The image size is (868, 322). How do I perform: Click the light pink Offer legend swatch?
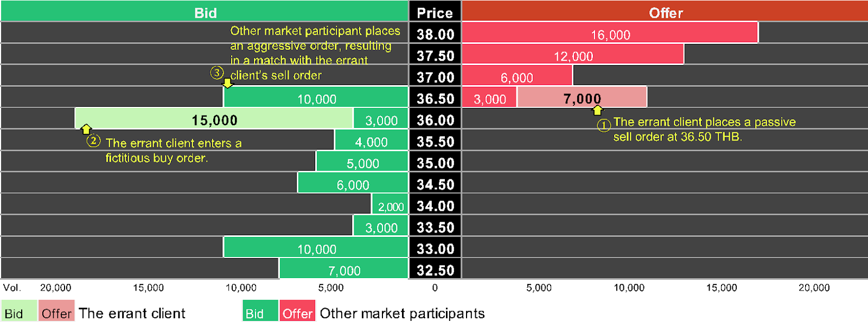[x=56, y=311]
